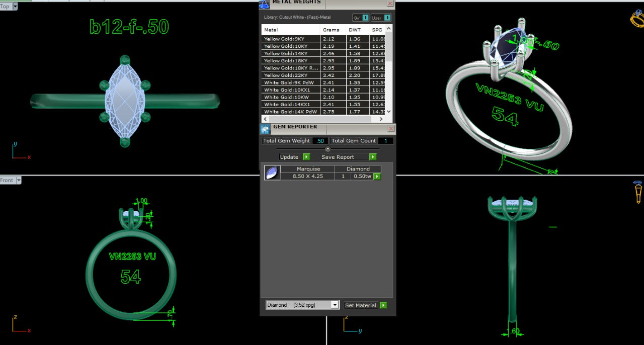Click the green arrow next to Save Report
The image size is (644, 345).
373,157
